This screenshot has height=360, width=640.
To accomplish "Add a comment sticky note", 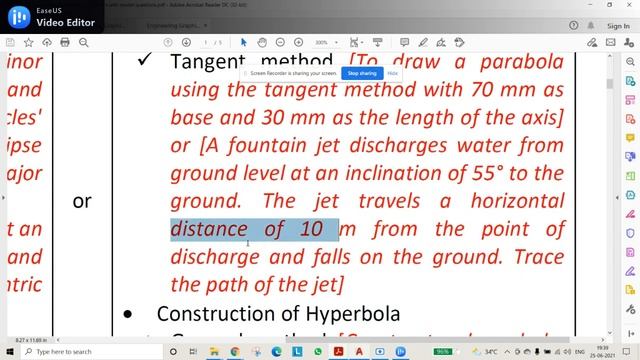I will (x=404, y=42).
